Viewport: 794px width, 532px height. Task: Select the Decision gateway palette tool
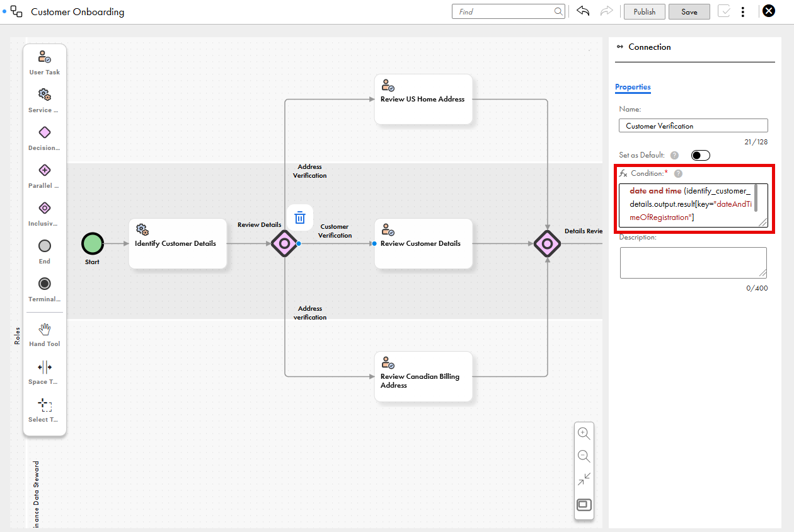pyautogui.click(x=44, y=139)
